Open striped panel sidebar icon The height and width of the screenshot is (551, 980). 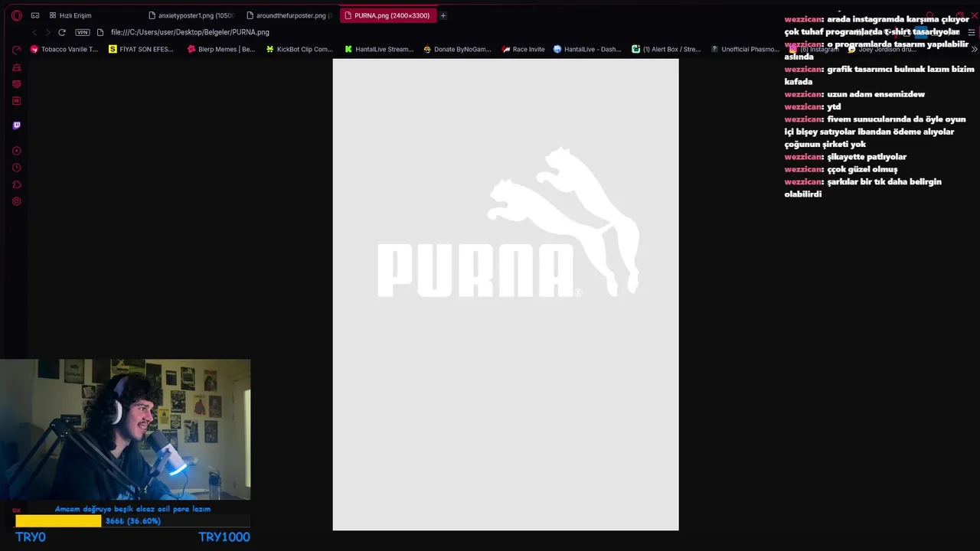[17, 84]
